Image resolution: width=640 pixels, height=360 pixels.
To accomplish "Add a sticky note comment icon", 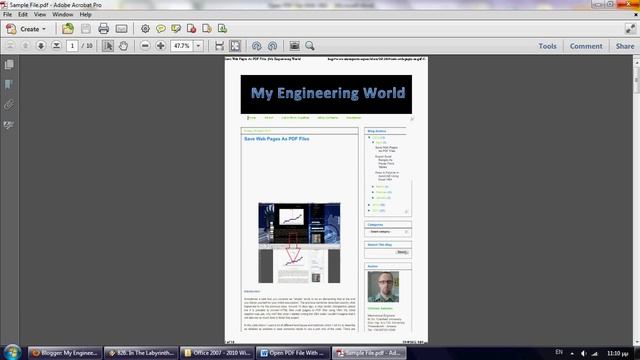I will click(x=161, y=29).
